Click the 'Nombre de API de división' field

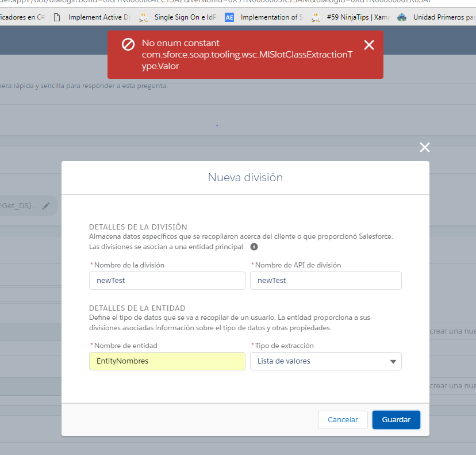point(325,281)
